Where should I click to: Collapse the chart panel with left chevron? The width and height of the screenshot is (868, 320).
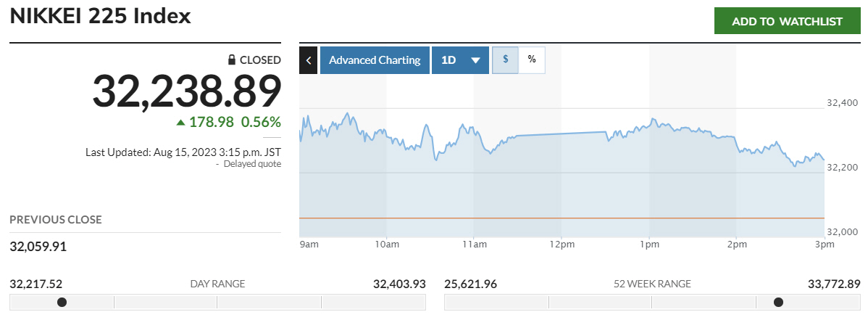(309, 60)
